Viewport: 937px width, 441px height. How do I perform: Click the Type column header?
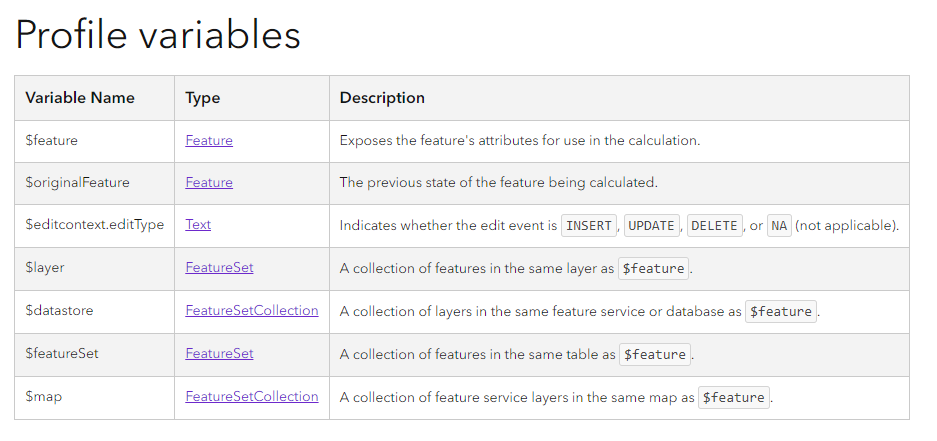(203, 98)
